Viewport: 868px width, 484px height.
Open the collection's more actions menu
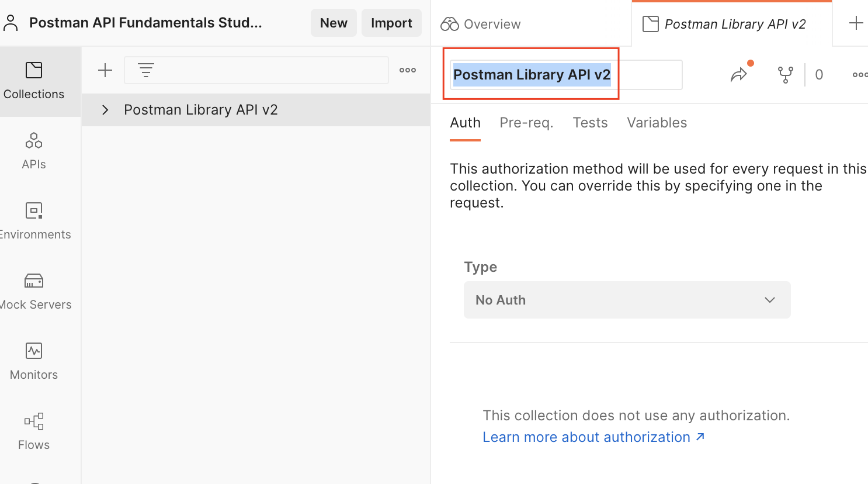point(859,75)
